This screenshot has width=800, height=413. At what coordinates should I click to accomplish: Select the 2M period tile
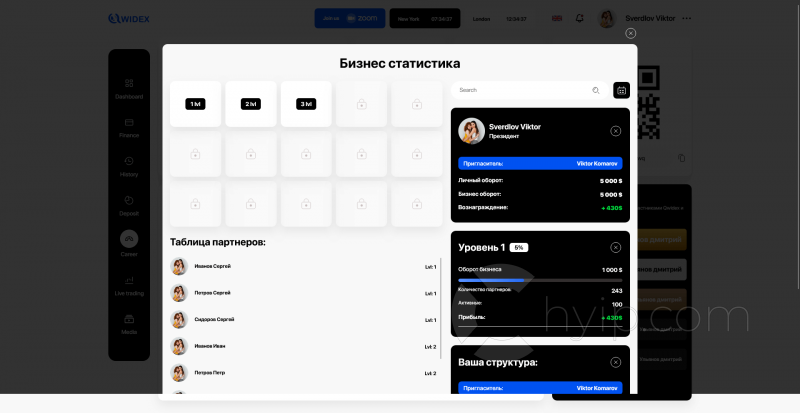251,104
